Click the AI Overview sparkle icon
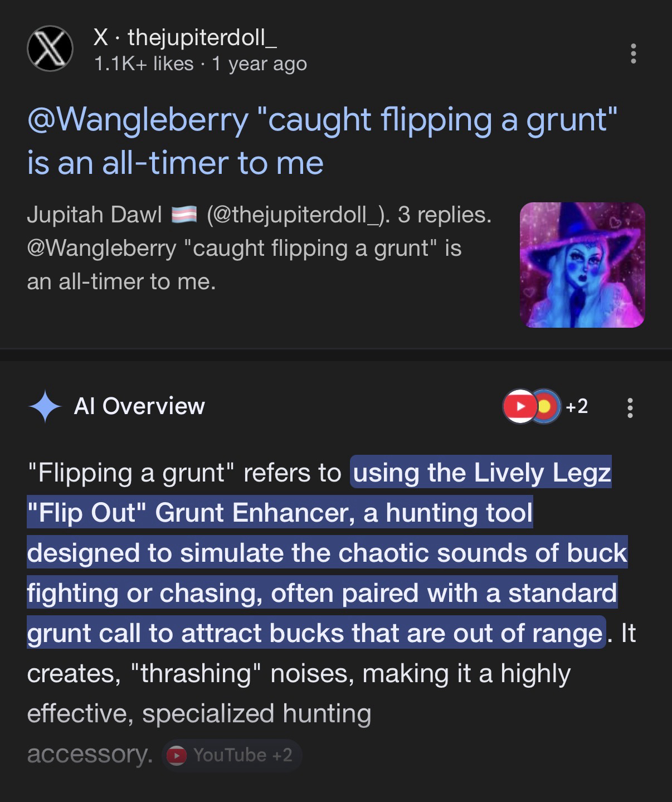 coord(45,406)
